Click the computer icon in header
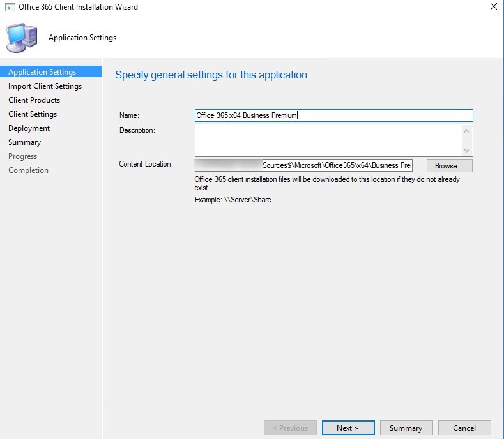 pos(22,38)
